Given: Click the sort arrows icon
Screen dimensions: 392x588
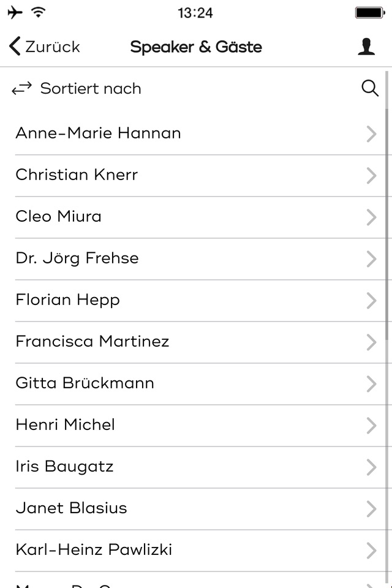Looking at the screenshot, I should (x=22, y=89).
